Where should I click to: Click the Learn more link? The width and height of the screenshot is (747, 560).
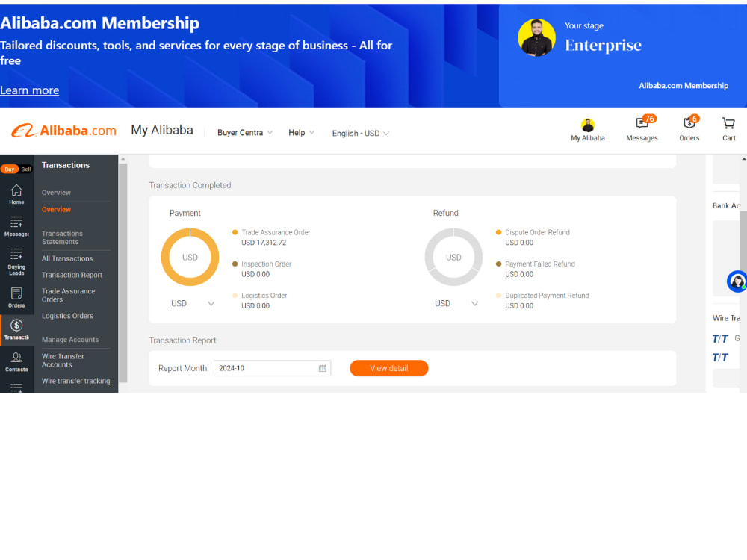pos(30,90)
